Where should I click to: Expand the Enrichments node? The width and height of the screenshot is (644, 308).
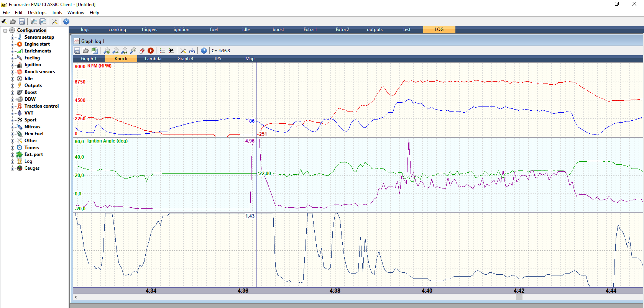tap(12, 51)
